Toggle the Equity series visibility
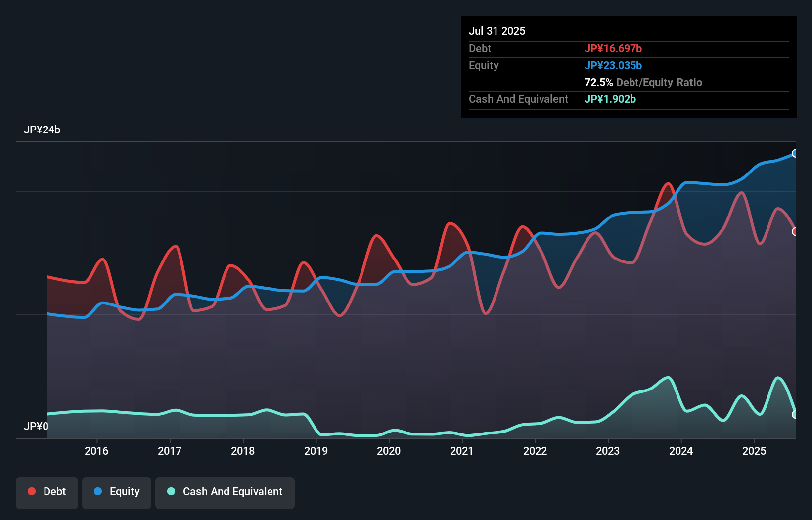The image size is (812, 520). click(116, 492)
